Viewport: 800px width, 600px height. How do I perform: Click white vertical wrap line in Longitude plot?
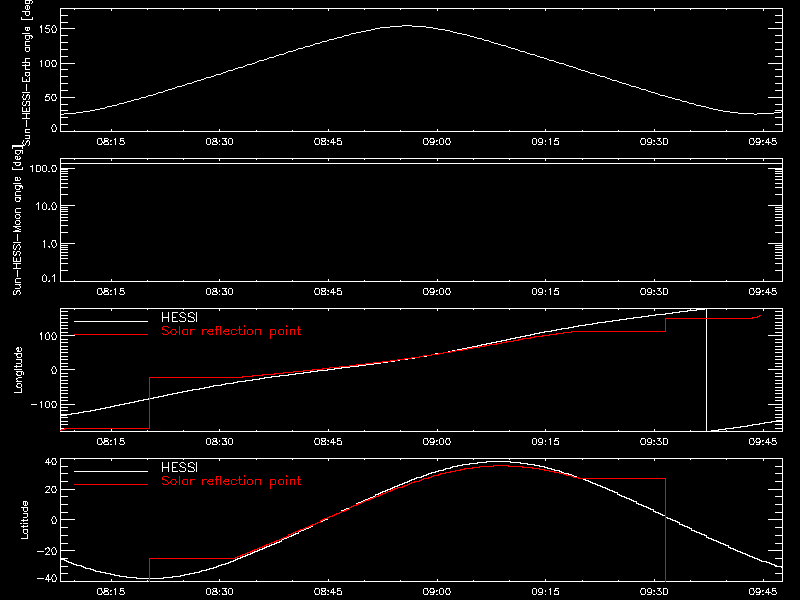706,370
